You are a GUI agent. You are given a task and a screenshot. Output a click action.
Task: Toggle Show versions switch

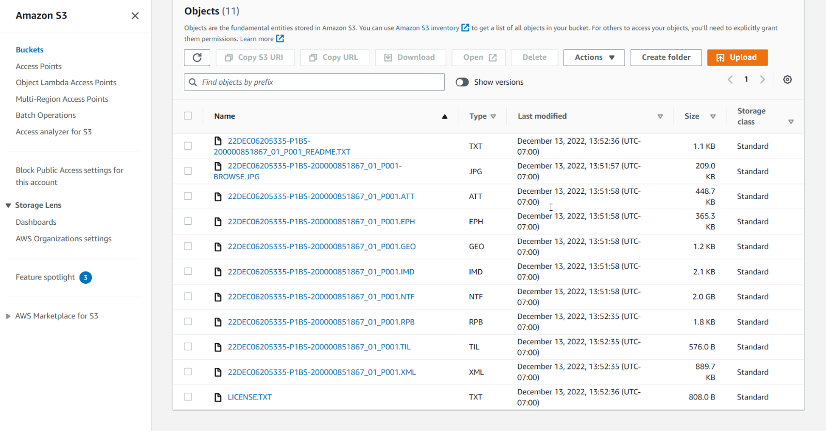pyautogui.click(x=462, y=82)
